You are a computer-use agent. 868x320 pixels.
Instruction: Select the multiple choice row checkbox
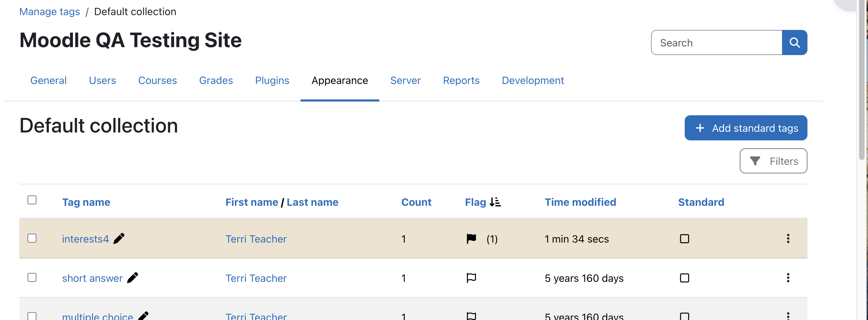click(32, 316)
